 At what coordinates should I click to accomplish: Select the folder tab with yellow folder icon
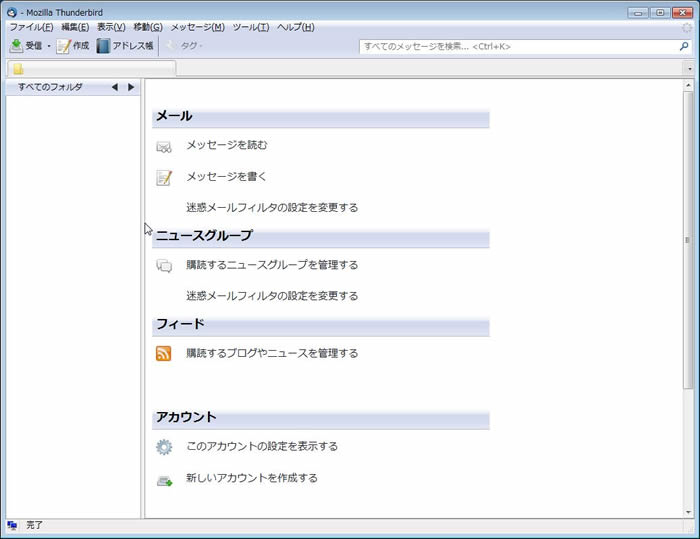click(92, 69)
